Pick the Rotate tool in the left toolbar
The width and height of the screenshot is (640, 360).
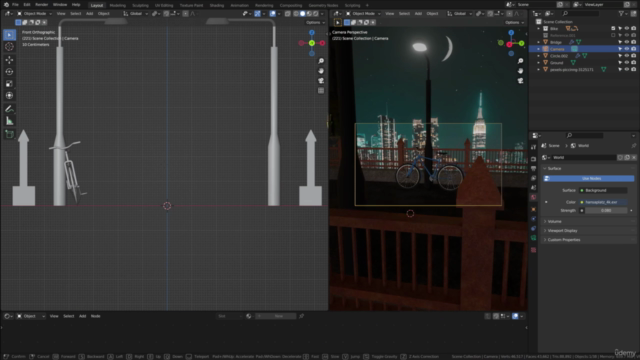[9, 72]
